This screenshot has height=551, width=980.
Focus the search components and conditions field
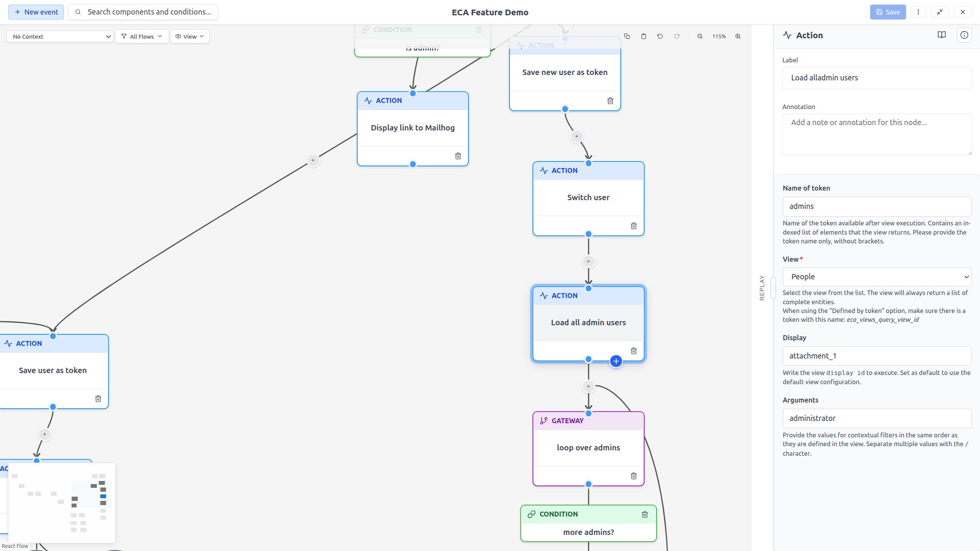tap(143, 12)
